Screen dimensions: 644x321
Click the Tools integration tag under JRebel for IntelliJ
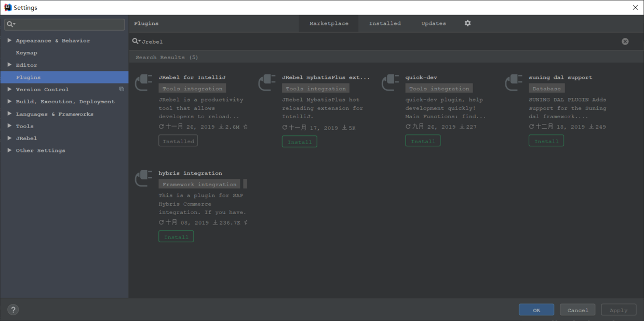tap(192, 89)
